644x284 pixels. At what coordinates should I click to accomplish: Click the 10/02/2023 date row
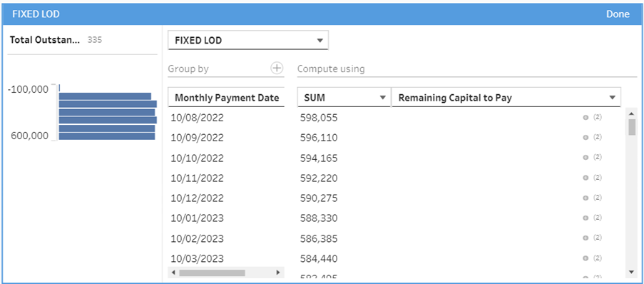(197, 238)
